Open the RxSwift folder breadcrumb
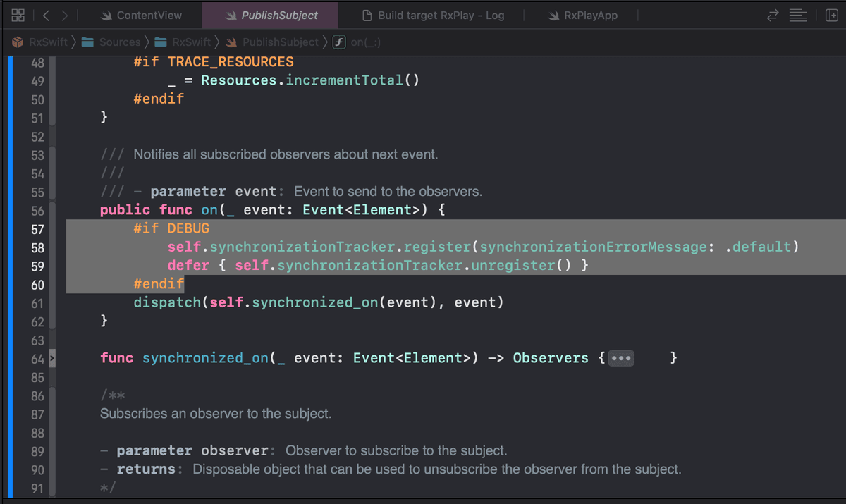846x504 pixels. (183, 42)
